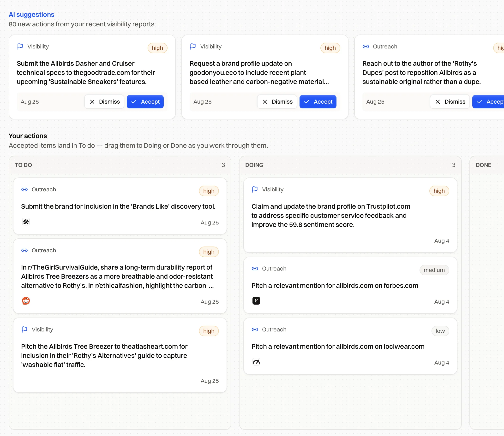This screenshot has width=504, height=436.
Task: Click high priority badge on thegoodtrade.com suggestion
Action: [157, 48]
